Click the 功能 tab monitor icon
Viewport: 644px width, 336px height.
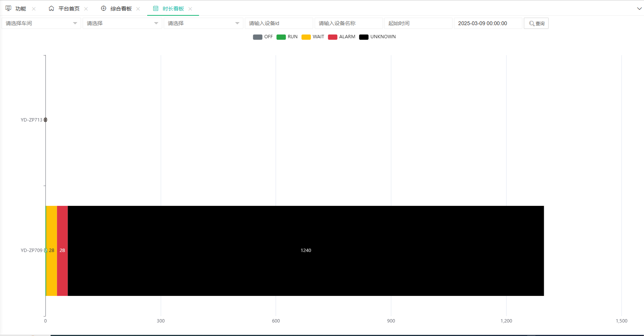click(8, 8)
